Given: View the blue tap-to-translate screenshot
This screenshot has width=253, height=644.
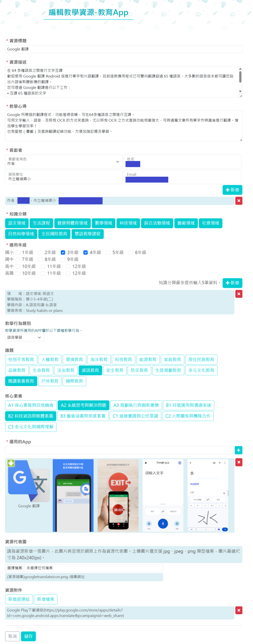Looking at the screenshot, I should point(73,495).
